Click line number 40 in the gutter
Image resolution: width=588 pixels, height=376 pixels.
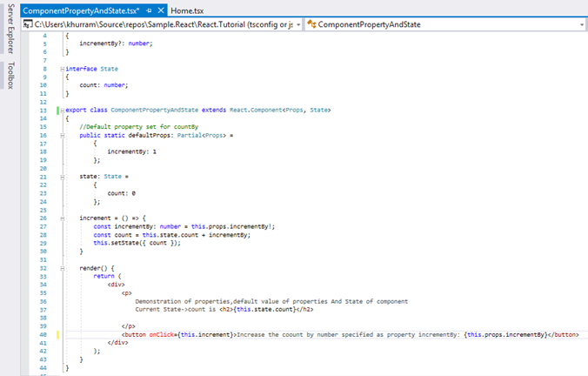click(x=42, y=335)
